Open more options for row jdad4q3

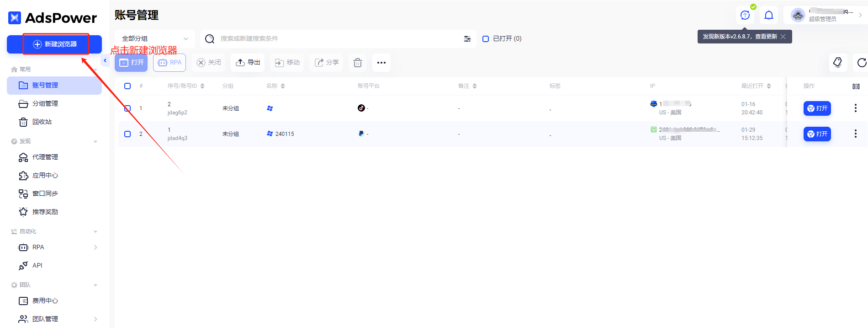[856, 134]
